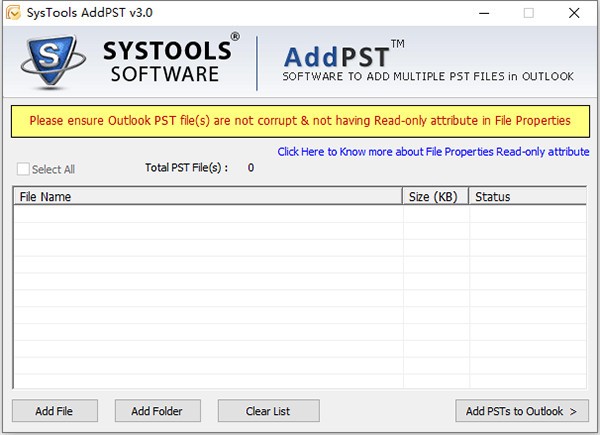Maximize the AddPST window
600x435 pixels.
[x=529, y=13]
